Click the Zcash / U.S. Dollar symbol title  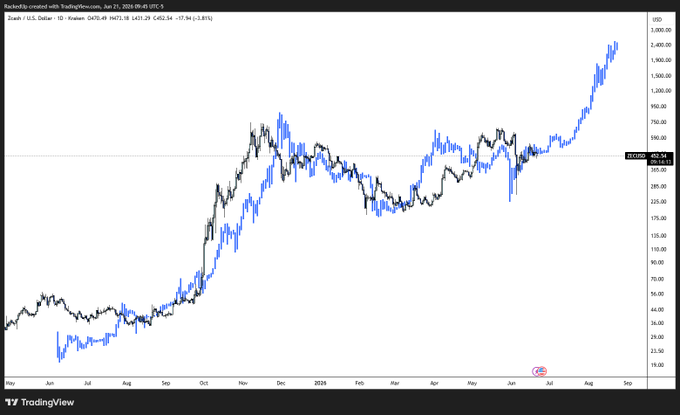point(30,18)
